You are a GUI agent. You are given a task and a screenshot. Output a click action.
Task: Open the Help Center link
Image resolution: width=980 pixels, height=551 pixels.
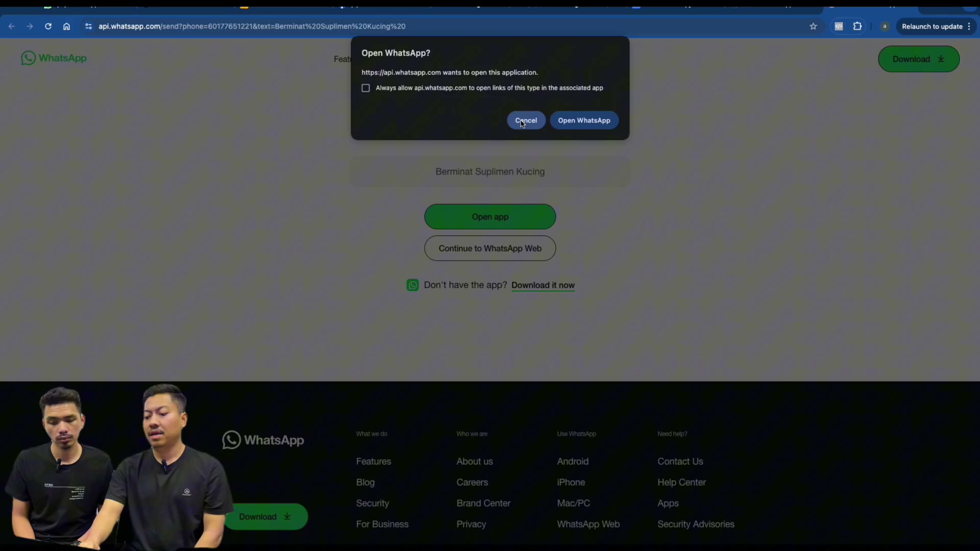tap(681, 482)
